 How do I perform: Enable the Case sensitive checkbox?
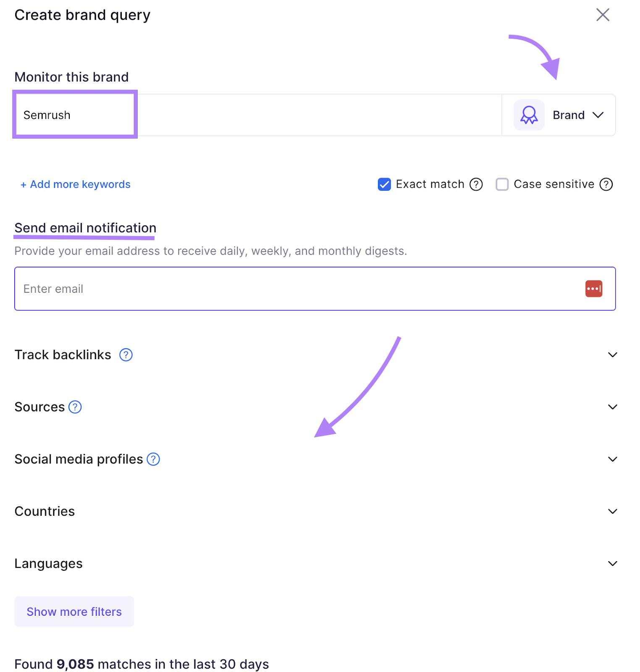[x=502, y=184]
